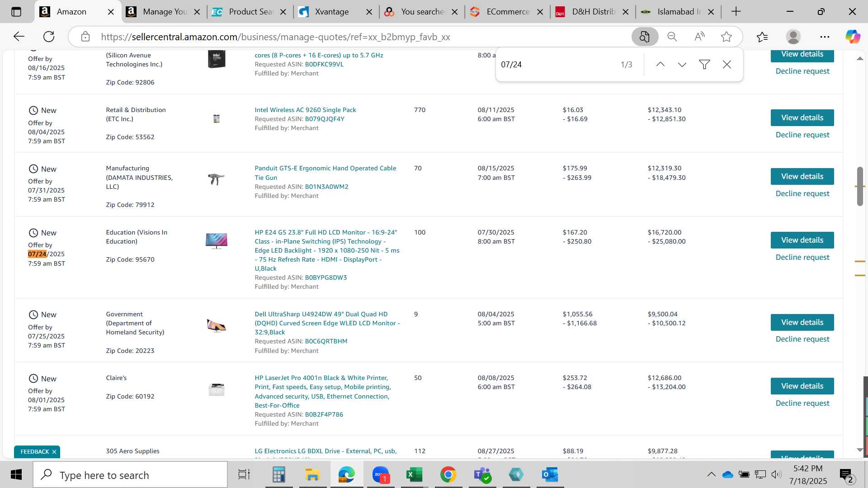This screenshot has height=488, width=868.
Task: Open ASIN B01N3A0WM2 link
Action: pyautogui.click(x=326, y=187)
